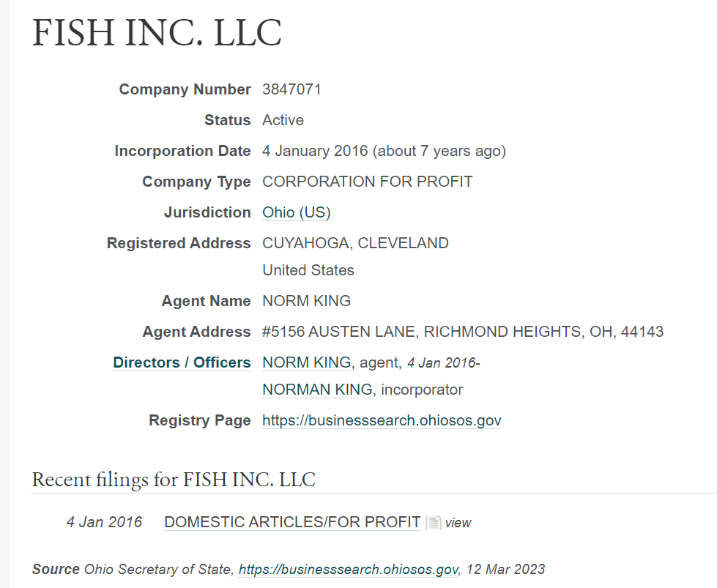This screenshot has height=588, width=717.
Task: Click the 4 Jan 2016 filing date
Action: click(x=104, y=522)
